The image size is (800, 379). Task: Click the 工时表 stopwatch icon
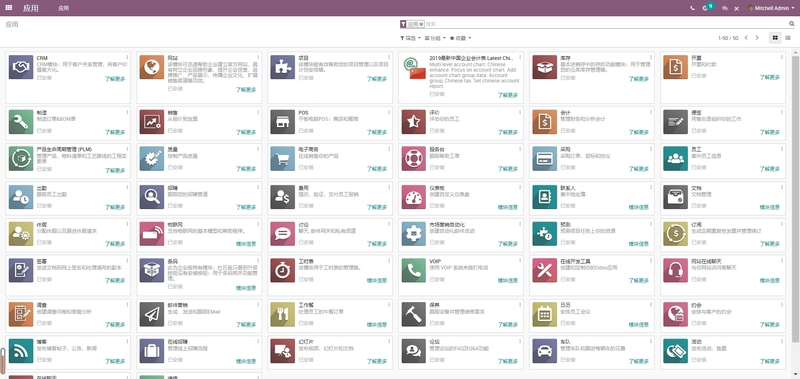(x=283, y=270)
